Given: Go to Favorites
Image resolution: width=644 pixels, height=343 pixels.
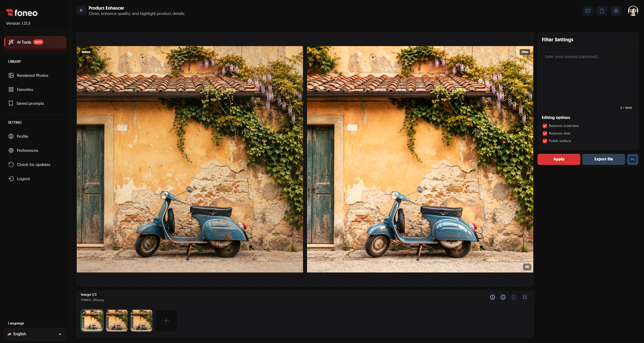Looking at the screenshot, I should pyautogui.click(x=35, y=89).
